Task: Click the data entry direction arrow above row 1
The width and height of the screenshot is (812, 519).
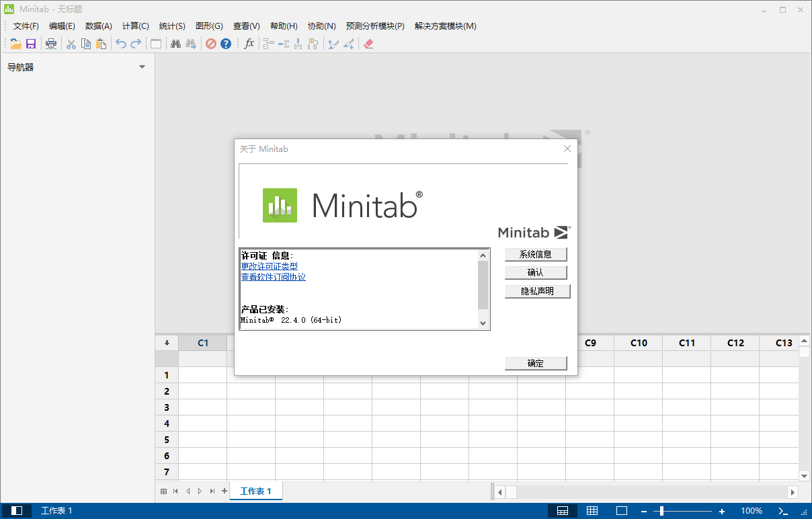Action: [167, 343]
